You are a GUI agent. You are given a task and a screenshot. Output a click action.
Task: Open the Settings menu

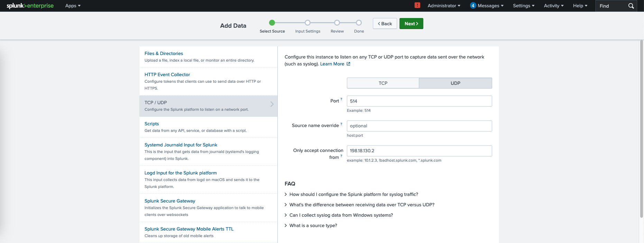click(x=523, y=6)
